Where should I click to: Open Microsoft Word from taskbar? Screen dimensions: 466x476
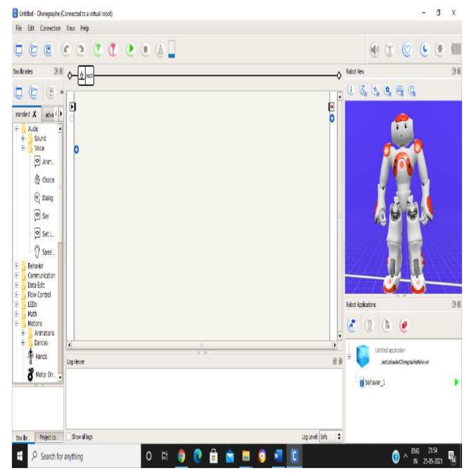(x=278, y=456)
